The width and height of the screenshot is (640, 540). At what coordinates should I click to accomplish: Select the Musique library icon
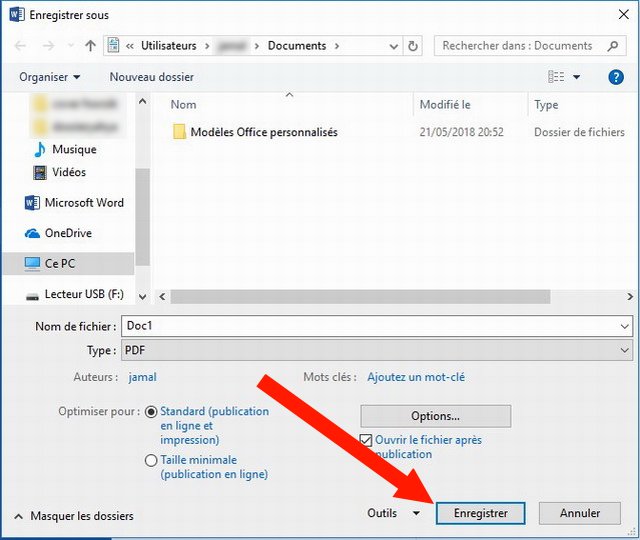[39, 150]
